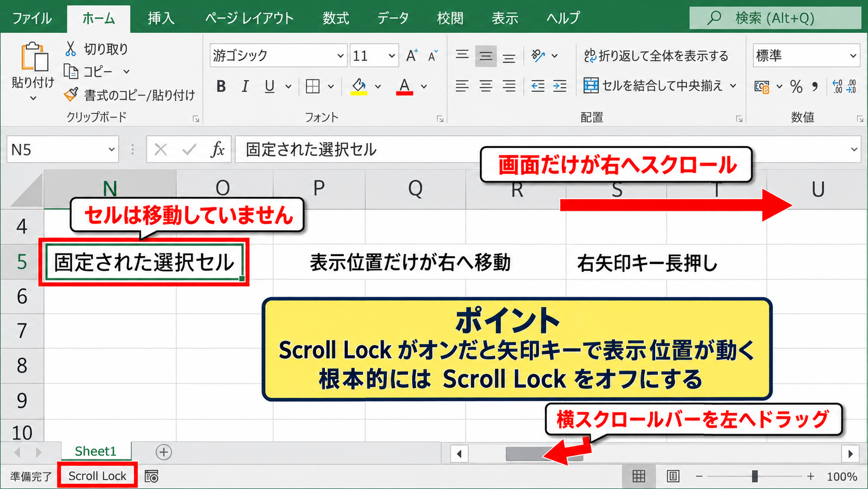The image size is (868, 489).
Task: Switch to Page Layout view in status bar
Action: coord(673,476)
